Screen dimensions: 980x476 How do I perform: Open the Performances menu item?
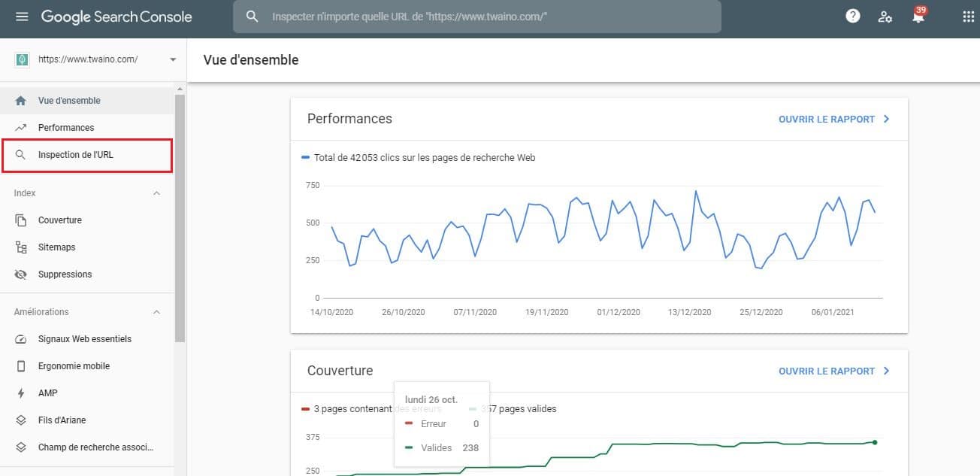[x=87, y=128]
